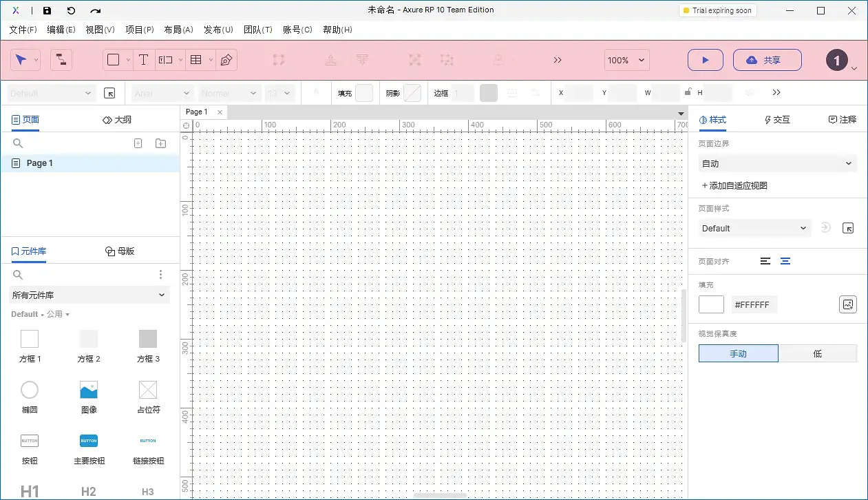The image size is (868, 500).
Task: Select the rectangle drawing tool
Action: point(113,60)
